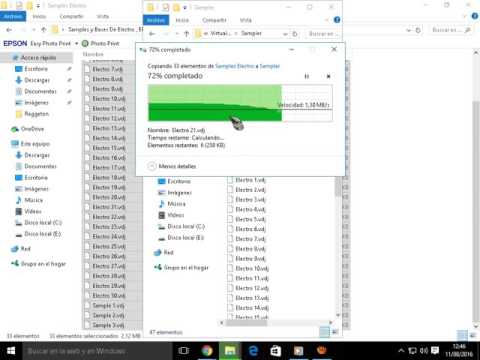Open Task View on the taskbar
The height and width of the screenshot is (360, 480).
coord(184,351)
